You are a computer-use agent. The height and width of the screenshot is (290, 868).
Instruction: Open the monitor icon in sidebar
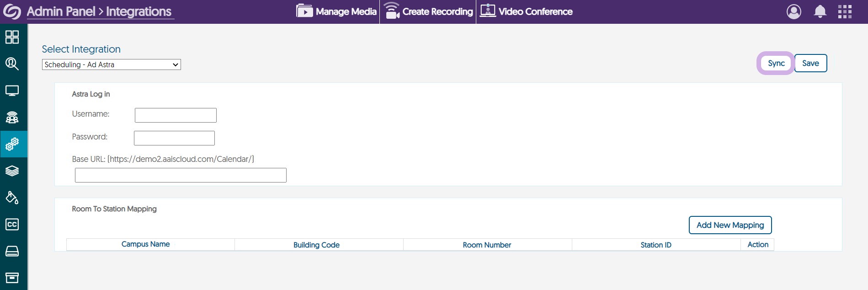coord(12,91)
